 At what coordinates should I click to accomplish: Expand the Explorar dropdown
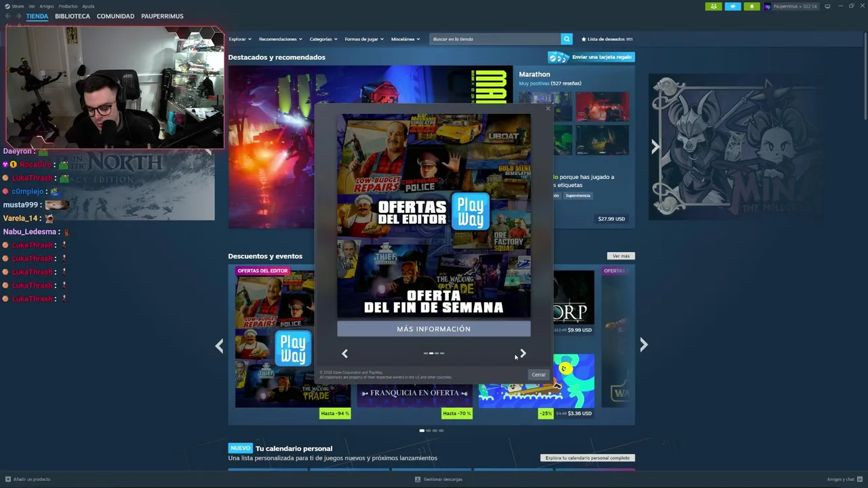coord(240,39)
